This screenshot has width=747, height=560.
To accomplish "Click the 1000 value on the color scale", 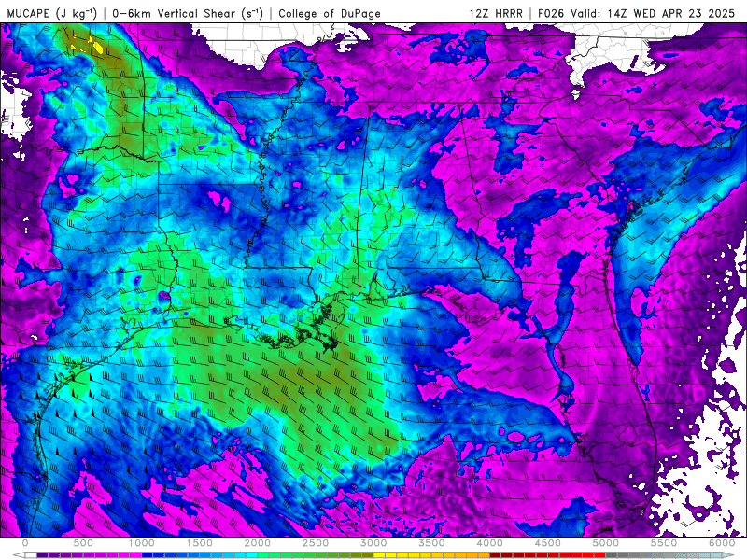I will tap(142, 543).
